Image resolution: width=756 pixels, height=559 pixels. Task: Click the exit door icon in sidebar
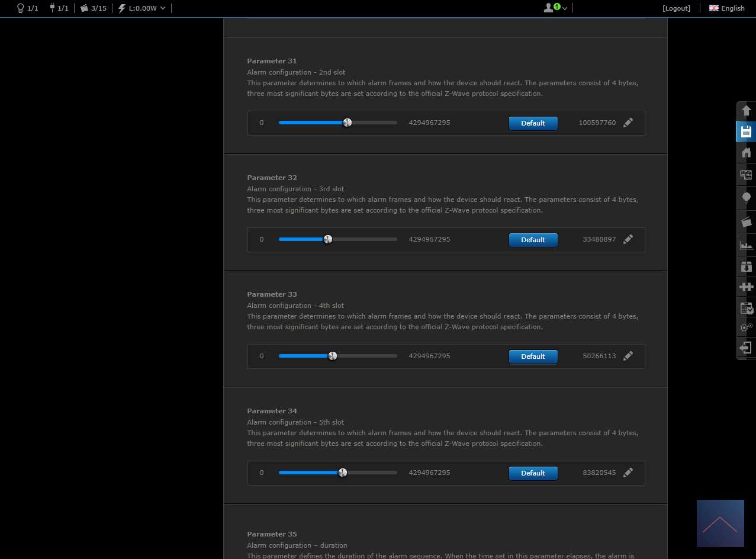pos(746,348)
